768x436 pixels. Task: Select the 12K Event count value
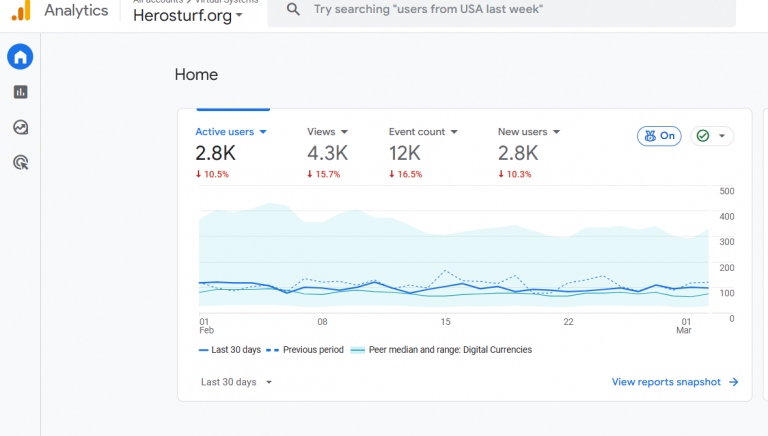point(405,153)
